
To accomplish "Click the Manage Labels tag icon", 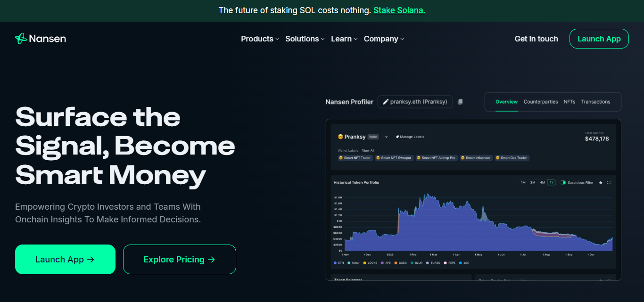I will click(397, 137).
